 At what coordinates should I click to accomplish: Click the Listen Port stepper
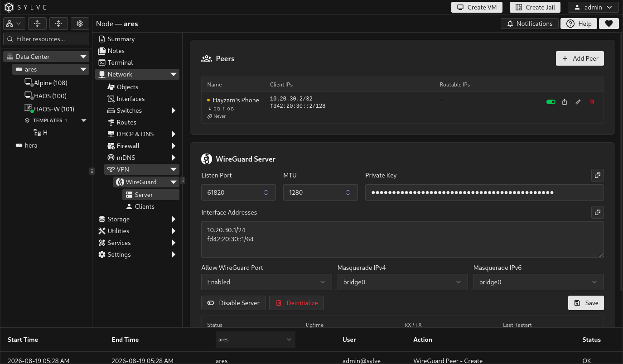(x=266, y=192)
